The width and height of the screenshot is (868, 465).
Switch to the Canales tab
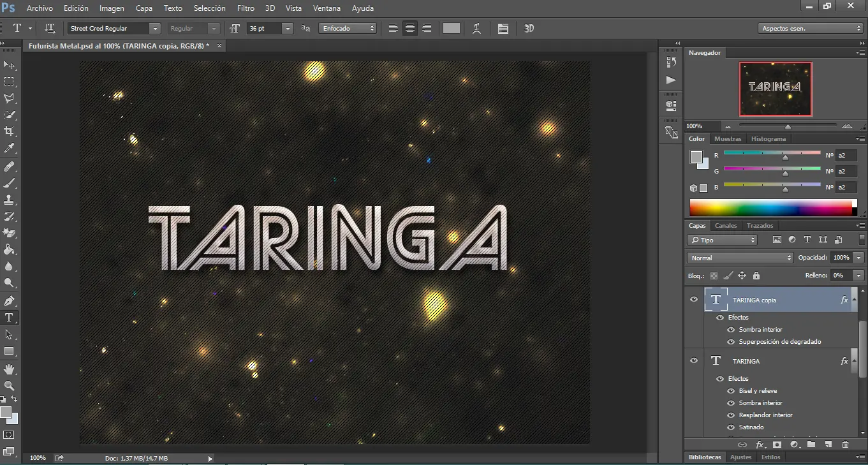726,226
